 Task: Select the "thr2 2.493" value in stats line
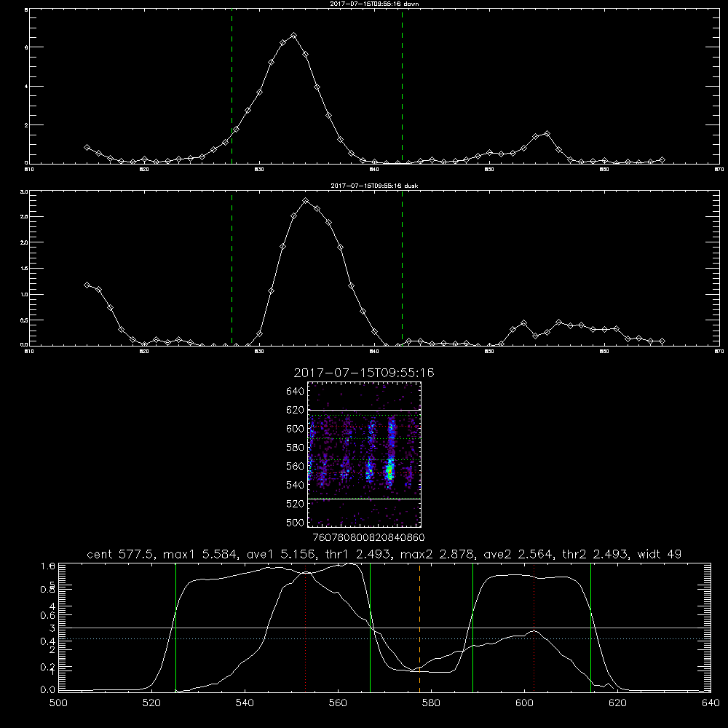pos(596,554)
